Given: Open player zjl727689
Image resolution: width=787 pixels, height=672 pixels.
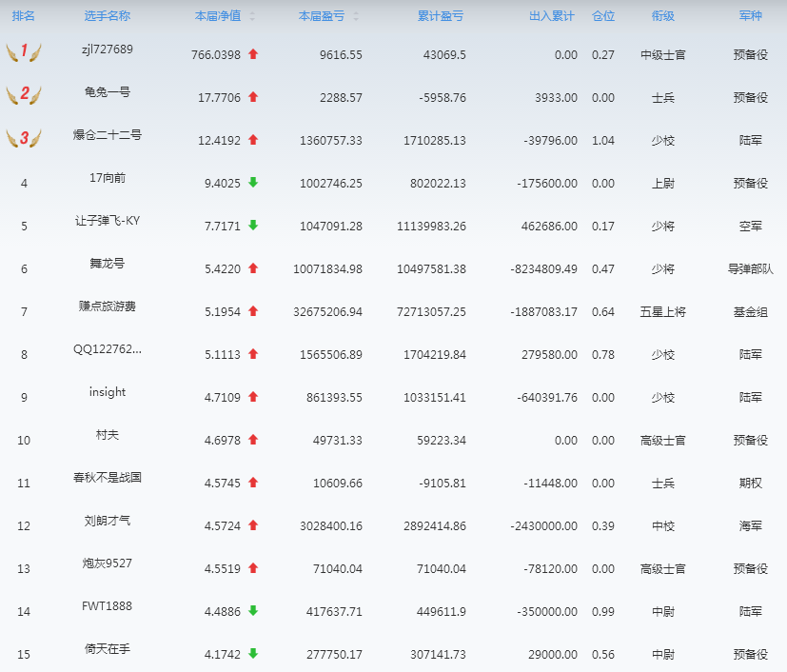Looking at the screenshot, I should click(x=108, y=49).
